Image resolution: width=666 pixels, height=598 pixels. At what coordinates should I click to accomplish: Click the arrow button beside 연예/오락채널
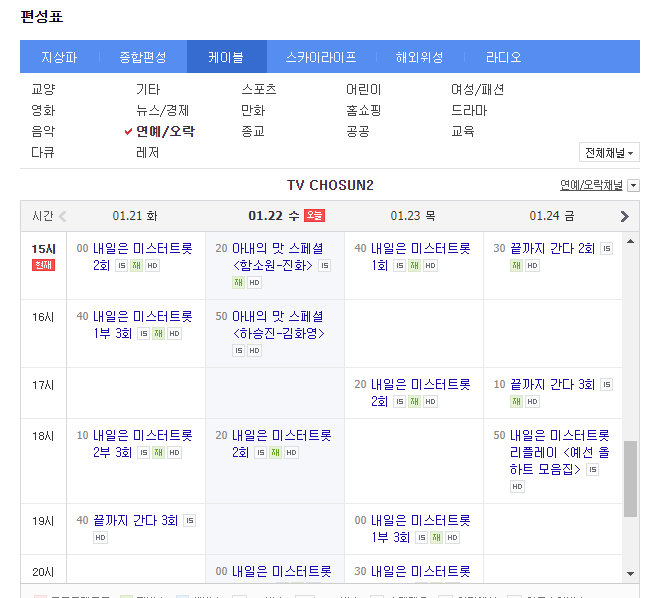click(633, 186)
